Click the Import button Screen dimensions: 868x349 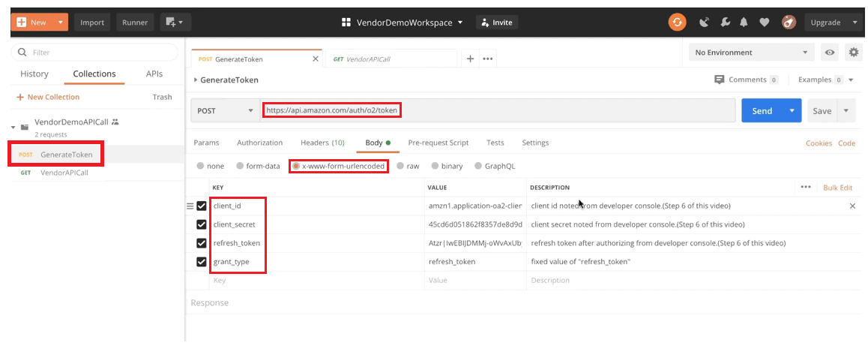(92, 23)
